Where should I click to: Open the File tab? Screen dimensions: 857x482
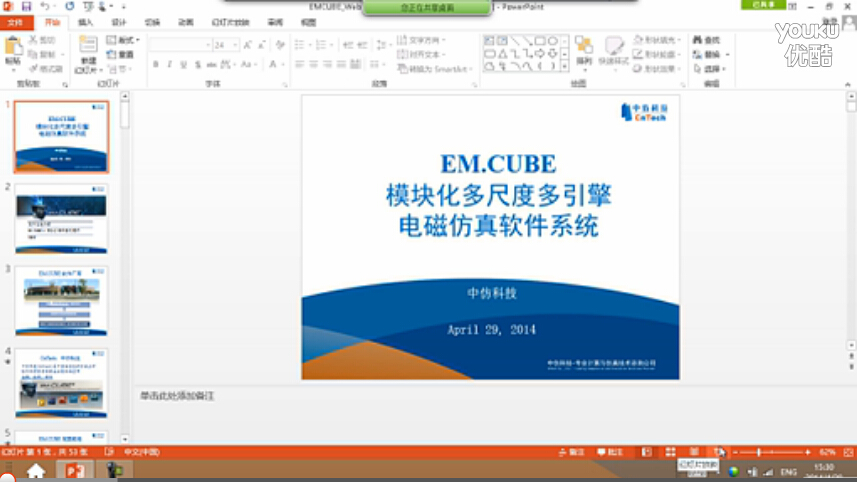point(16,22)
